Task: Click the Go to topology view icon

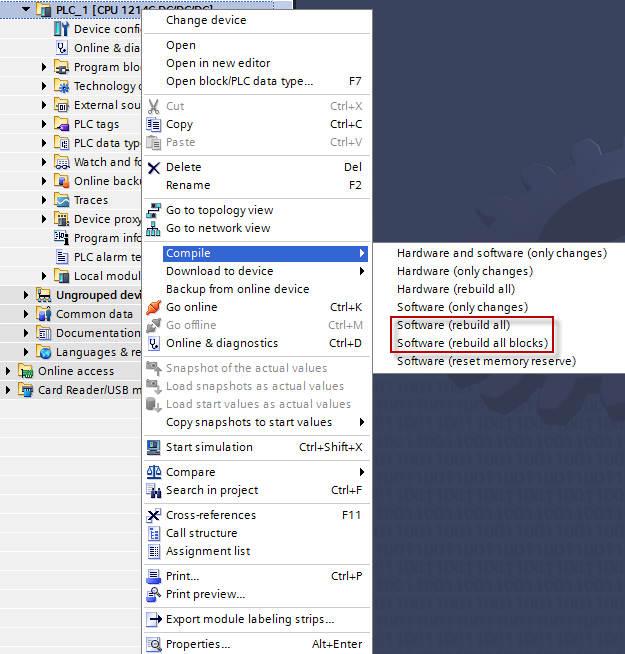Action: coord(153,210)
